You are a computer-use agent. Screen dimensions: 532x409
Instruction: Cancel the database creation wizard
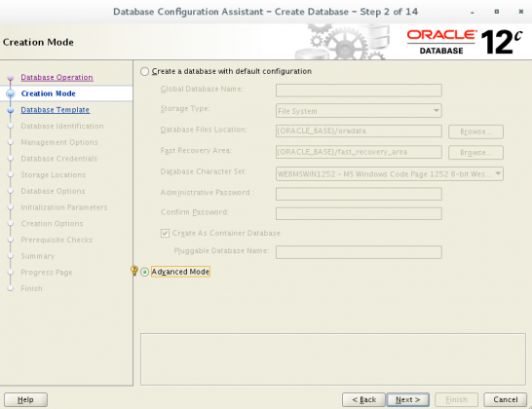pyautogui.click(x=505, y=400)
